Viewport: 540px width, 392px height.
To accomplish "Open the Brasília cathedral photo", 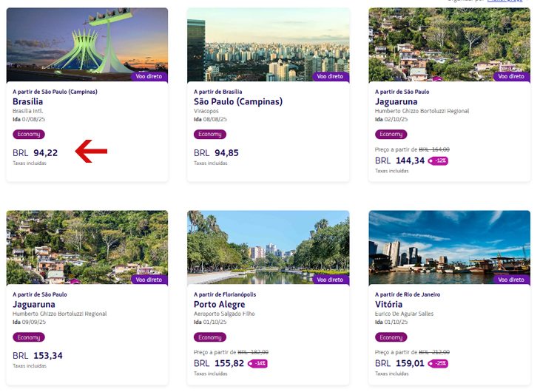I will pyautogui.click(x=87, y=44).
